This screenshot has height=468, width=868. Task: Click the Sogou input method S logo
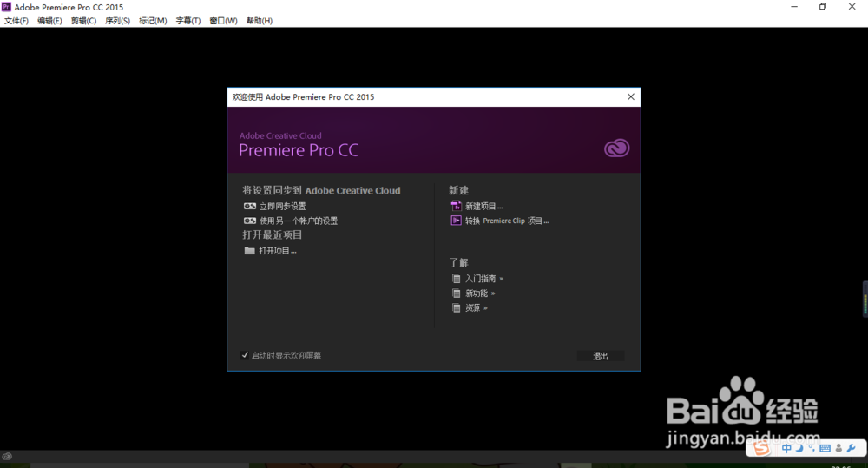[x=762, y=448]
